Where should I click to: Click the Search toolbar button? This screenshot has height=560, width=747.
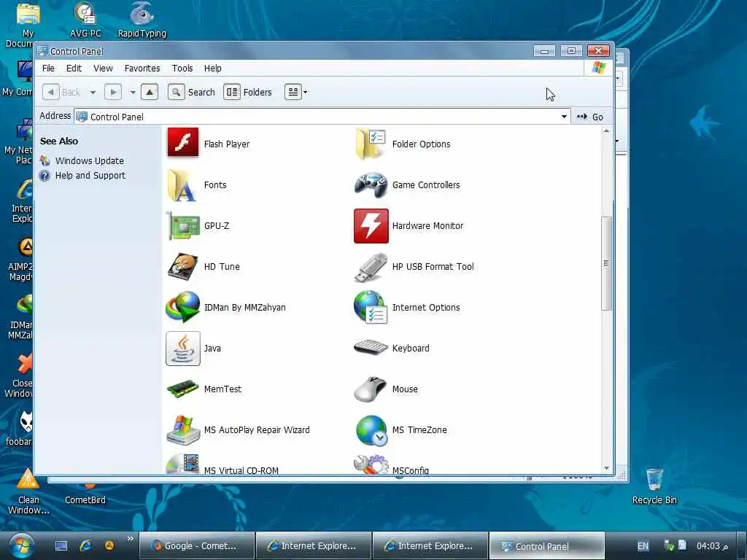pyautogui.click(x=192, y=92)
